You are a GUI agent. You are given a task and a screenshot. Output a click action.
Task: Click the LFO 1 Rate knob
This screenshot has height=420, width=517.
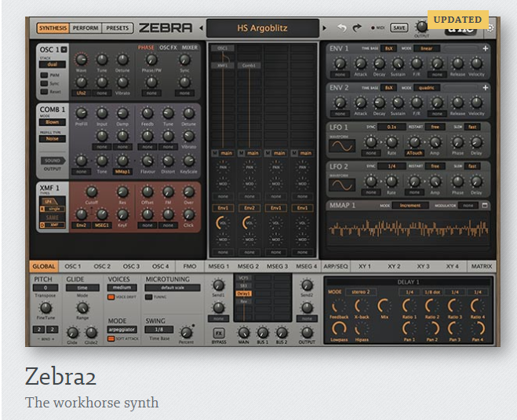[x=391, y=142]
